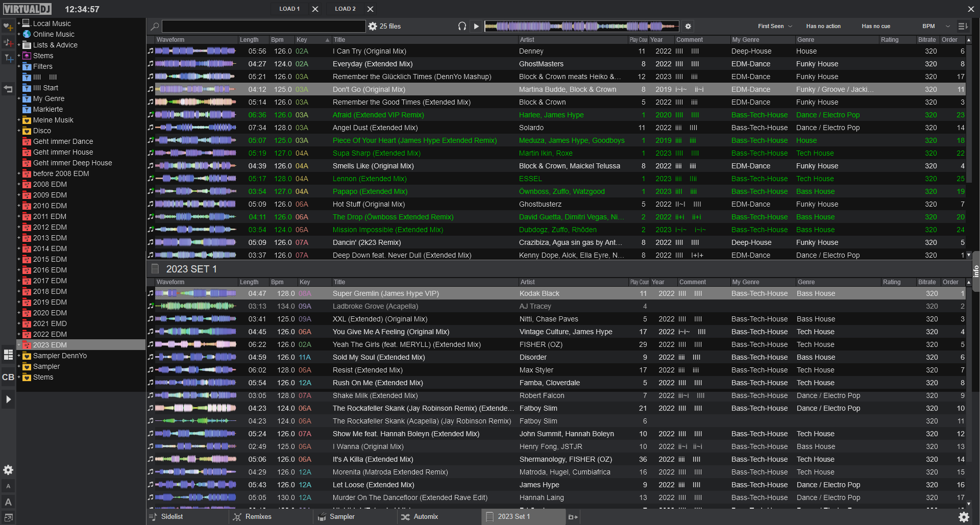This screenshot has height=525, width=980.
Task: Open prelisten waveform settings gear
Action: coord(688,26)
